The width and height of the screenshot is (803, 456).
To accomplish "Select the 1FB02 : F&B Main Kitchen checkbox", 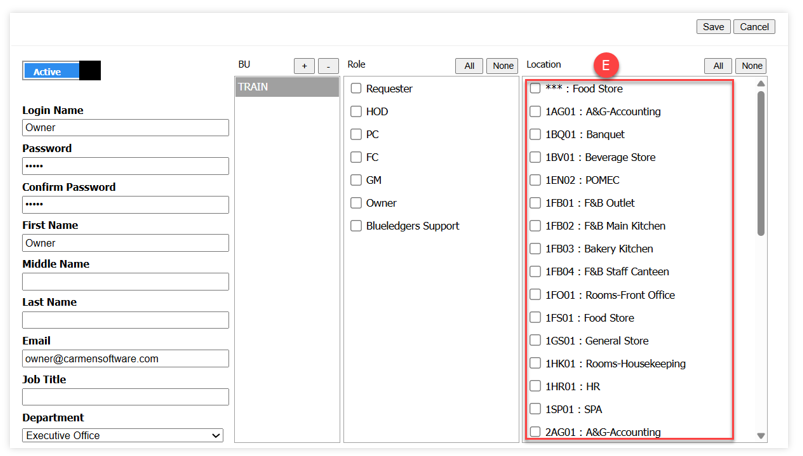I will tap(535, 226).
